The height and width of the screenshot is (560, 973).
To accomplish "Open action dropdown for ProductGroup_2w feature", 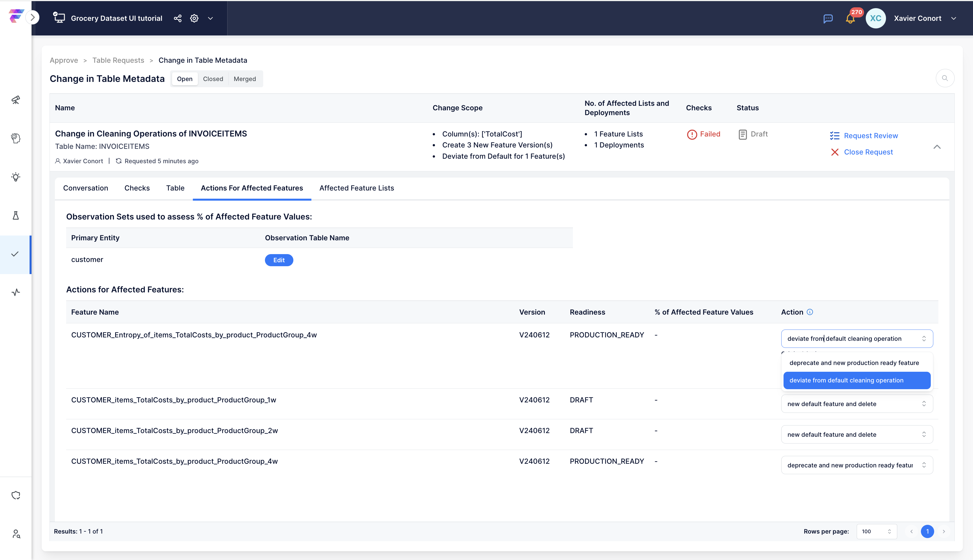I will point(857,434).
